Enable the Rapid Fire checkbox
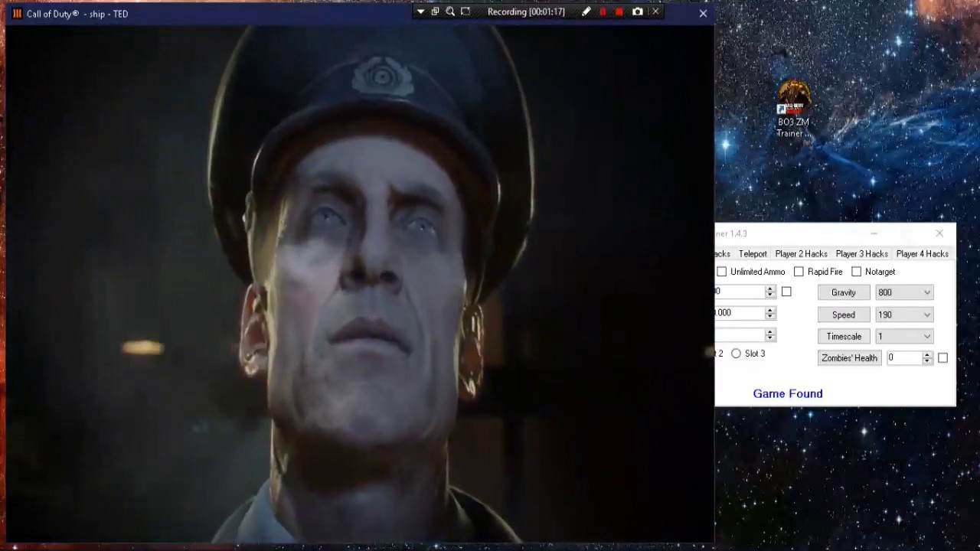The width and height of the screenshot is (980, 551). point(799,272)
